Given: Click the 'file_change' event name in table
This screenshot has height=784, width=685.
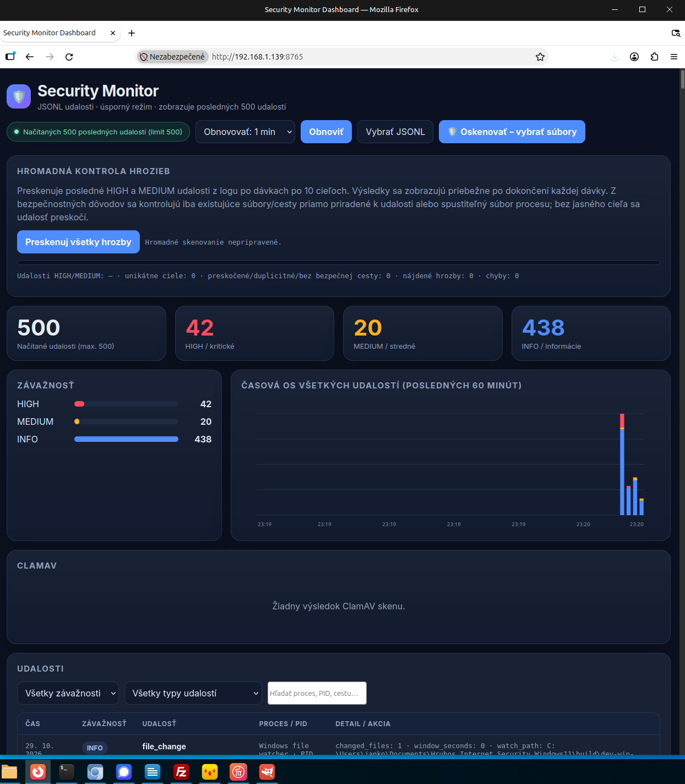Looking at the screenshot, I should (164, 747).
